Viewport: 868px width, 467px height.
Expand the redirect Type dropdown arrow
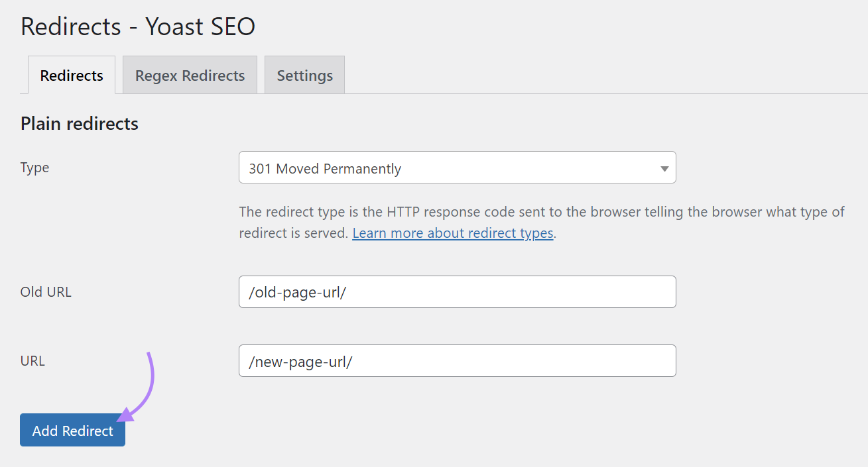664,168
